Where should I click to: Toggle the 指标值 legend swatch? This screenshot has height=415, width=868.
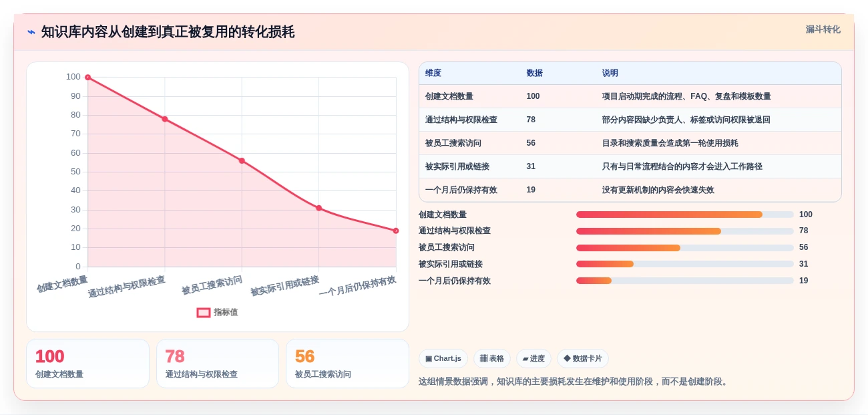[x=204, y=312]
